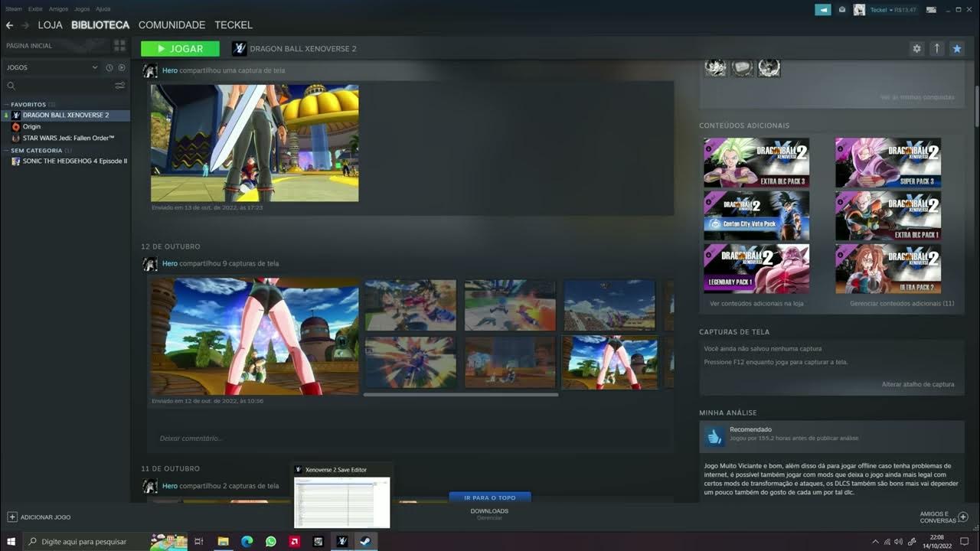Select STAR WARS Jedi: Fallen Order
980x551 pixels.
coord(68,138)
